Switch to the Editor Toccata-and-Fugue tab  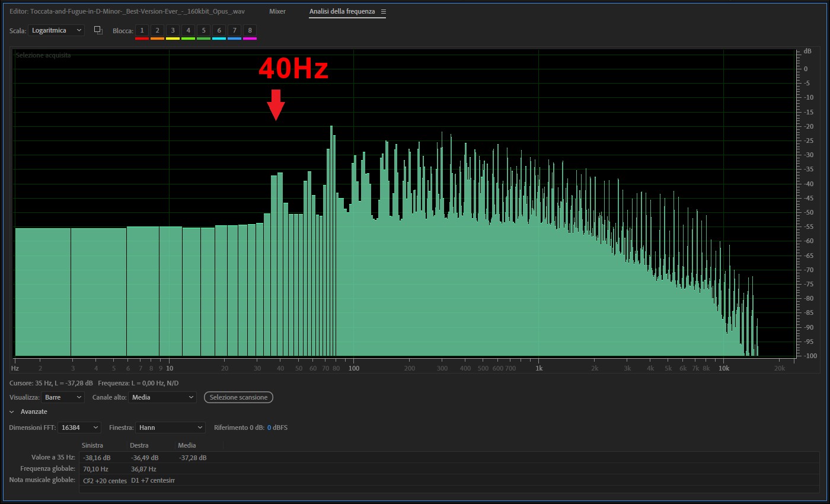click(127, 12)
